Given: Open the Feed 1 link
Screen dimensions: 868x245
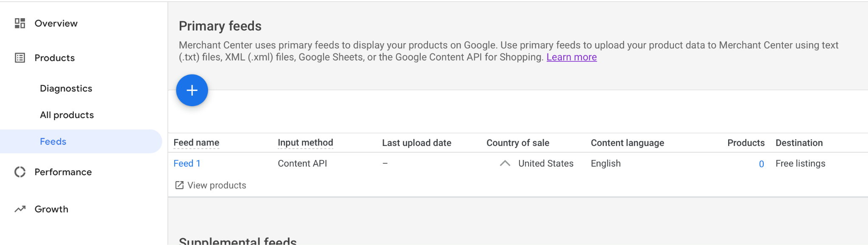Looking at the screenshot, I should 187,163.
